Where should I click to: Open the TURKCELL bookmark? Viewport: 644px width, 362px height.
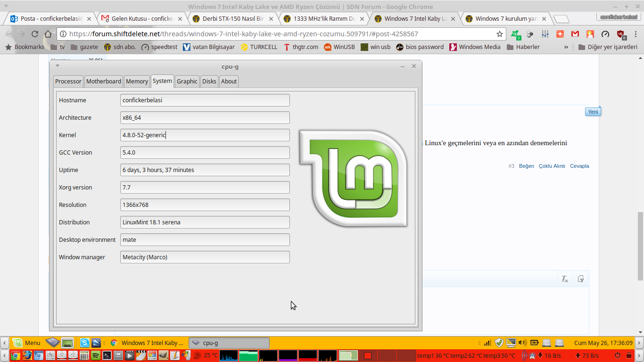(x=259, y=47)
